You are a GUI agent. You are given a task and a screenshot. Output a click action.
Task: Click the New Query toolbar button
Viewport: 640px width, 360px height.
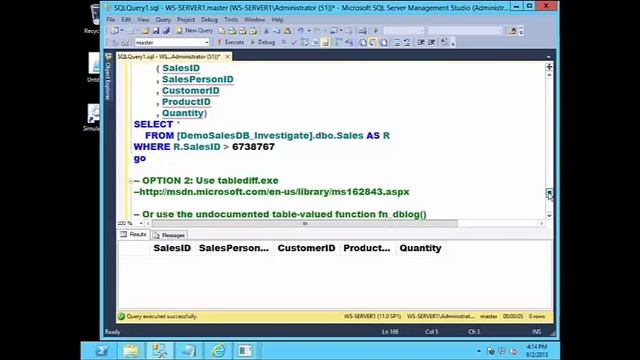195,31
